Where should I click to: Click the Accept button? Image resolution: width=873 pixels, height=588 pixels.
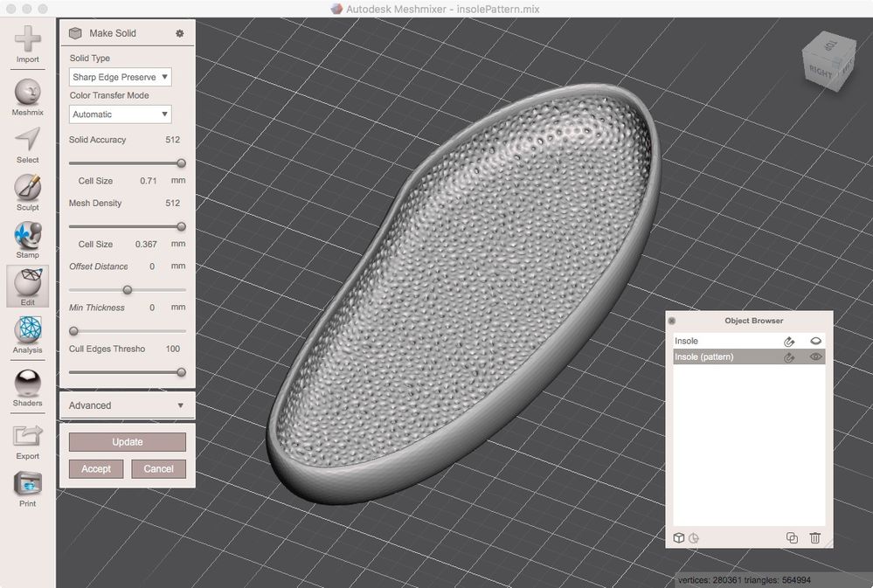pos(96,469)
